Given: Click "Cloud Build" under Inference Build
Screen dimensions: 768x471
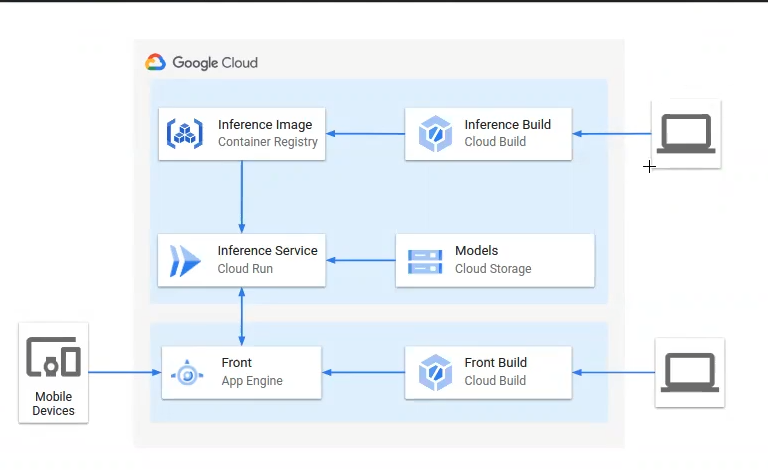Looking at the screenshot, I should (x=495, y=141).
